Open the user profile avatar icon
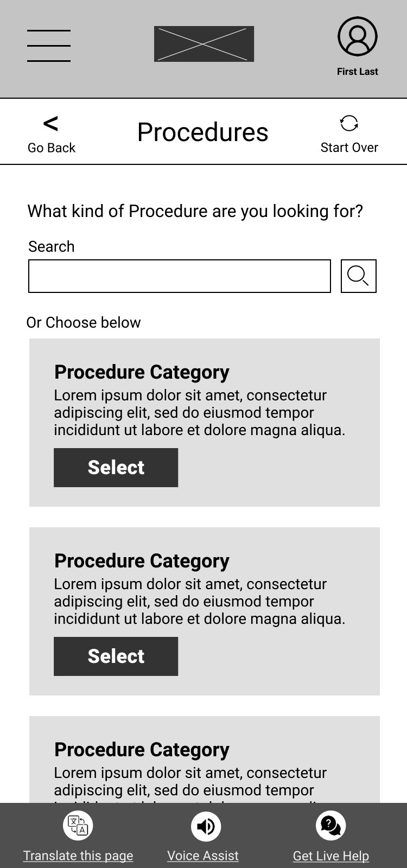407x868 pixels. (357, 36)
